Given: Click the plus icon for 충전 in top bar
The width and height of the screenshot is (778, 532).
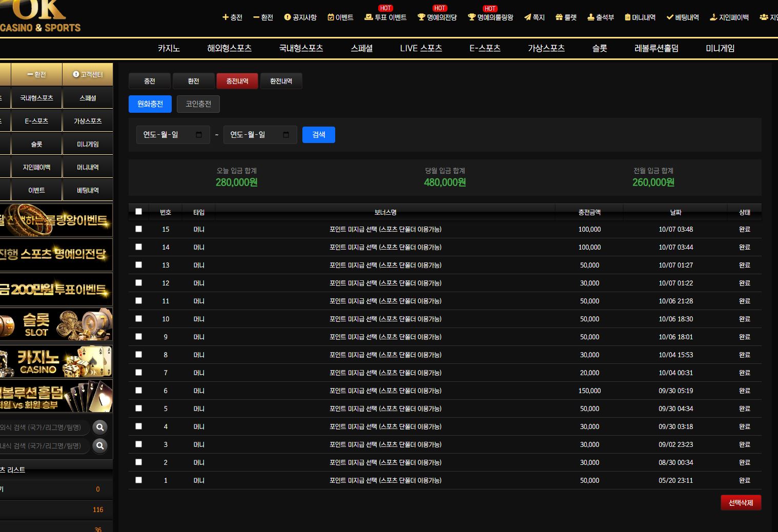Looking at the screenshot, I should coord(225,17).
